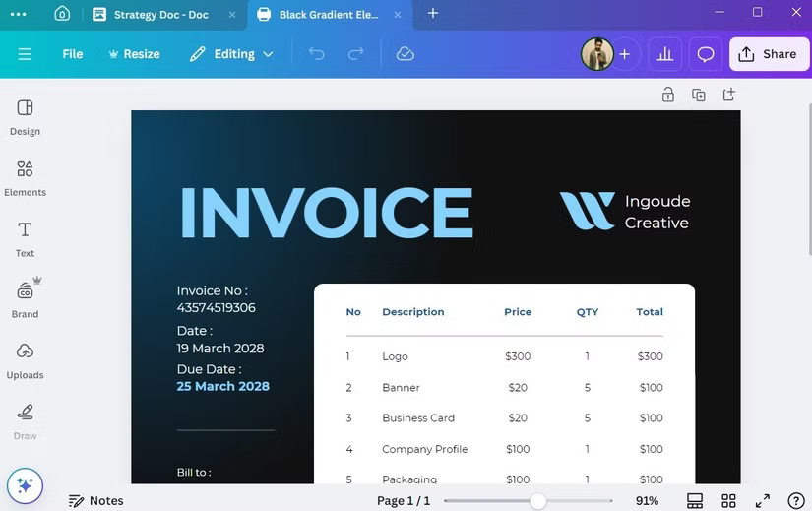Click the Canva AI sparkle assistant button
The width and height of the screenshot is (812, 511).
[x=25, y=485]
